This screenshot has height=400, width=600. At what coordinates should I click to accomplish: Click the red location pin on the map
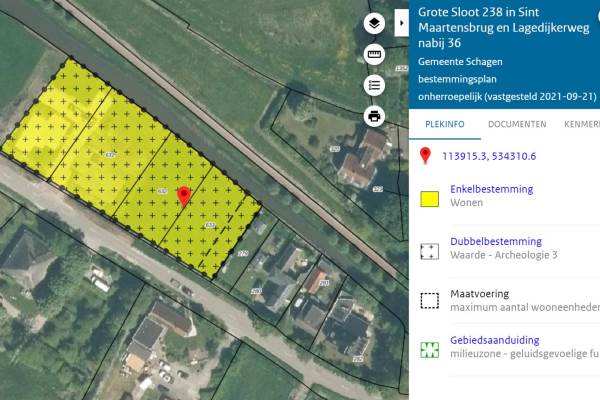(183, 195)
